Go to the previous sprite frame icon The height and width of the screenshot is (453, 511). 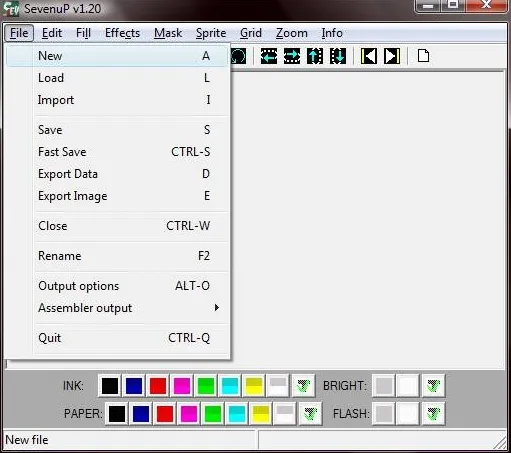click(369, 56)
